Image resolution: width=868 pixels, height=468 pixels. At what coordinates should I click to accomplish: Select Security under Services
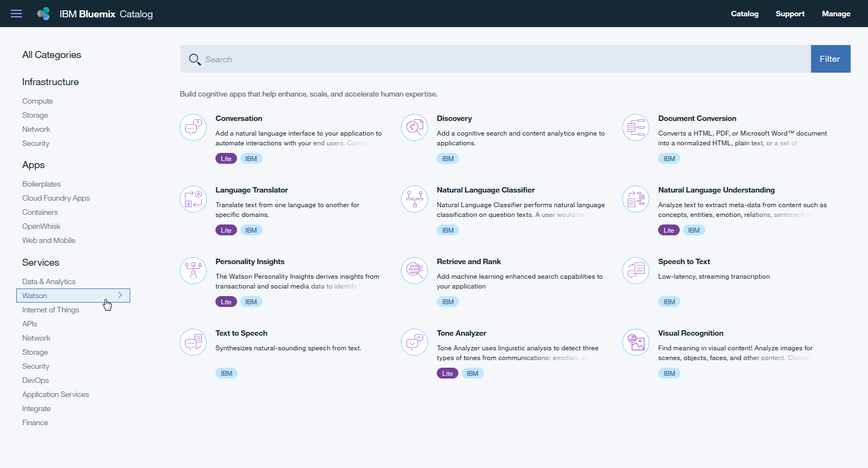tap(36, 366)
